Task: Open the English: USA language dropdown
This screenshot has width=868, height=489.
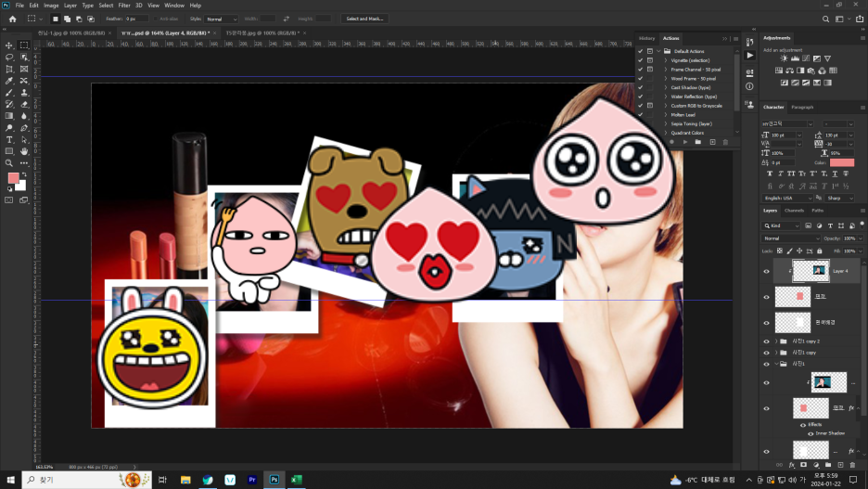Action: pos(787,199)
